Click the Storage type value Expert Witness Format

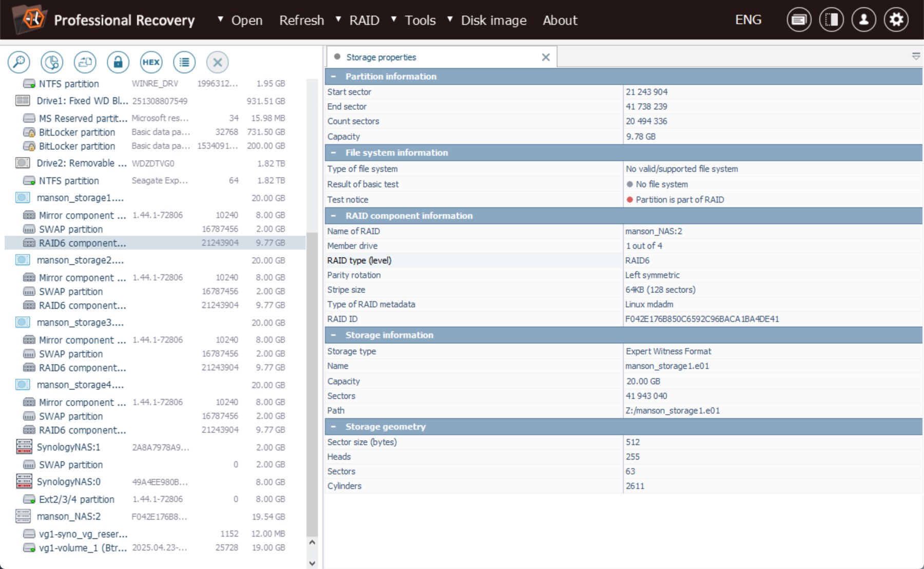coord(668,351)
